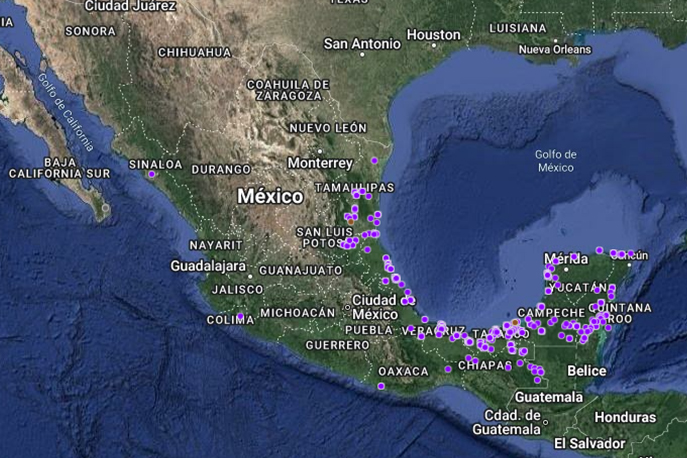
Task: Select the SINALOA state label
Action: 156,164
